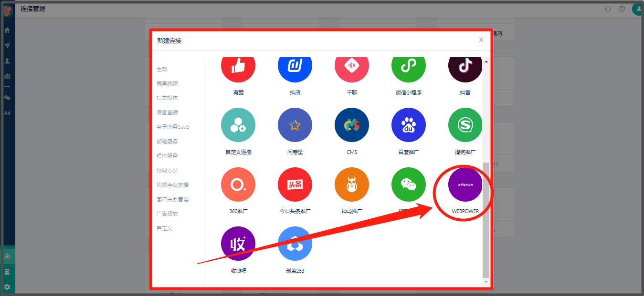
Task: Select the 神马推广 orange icon
Action: (352, 184)
